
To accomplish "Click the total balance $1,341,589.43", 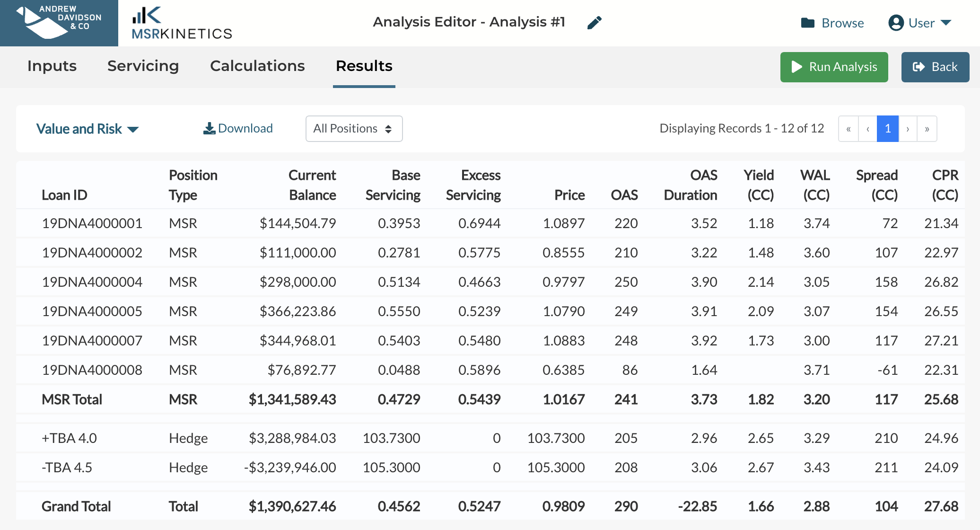I will point(292,399).
